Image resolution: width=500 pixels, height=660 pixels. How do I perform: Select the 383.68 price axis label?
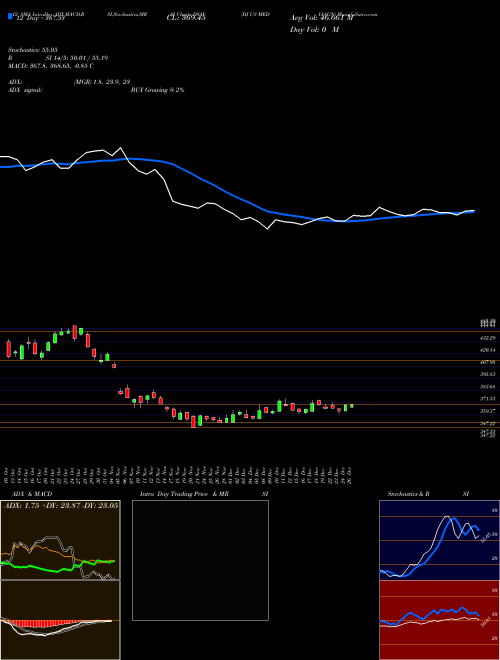pos(488,386)
